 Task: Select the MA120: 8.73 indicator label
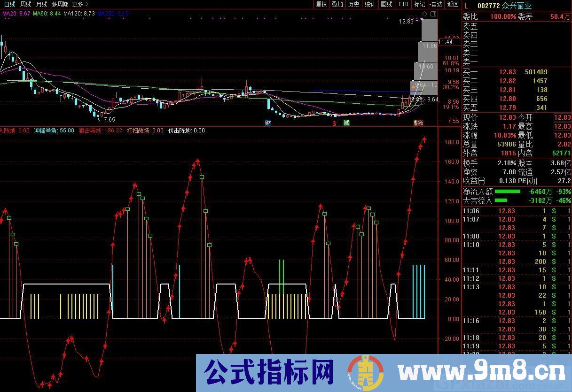click(79, 14)
